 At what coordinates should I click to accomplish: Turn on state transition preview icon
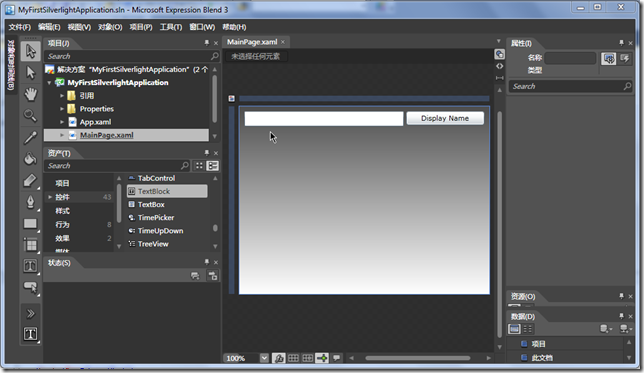pos(195,276)
